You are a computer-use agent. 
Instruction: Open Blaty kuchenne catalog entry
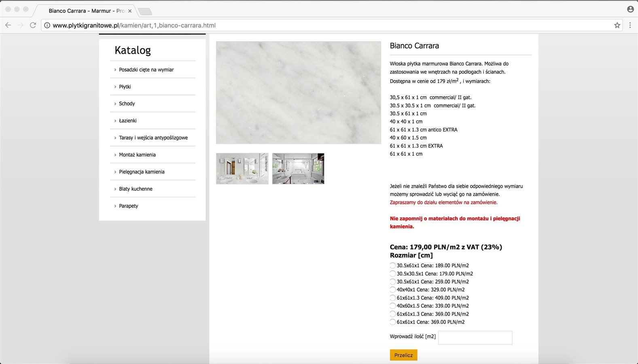136,189
